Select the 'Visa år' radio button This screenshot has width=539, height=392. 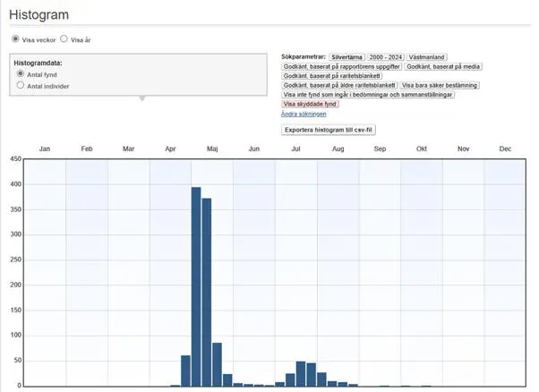(x=64, y=39)
